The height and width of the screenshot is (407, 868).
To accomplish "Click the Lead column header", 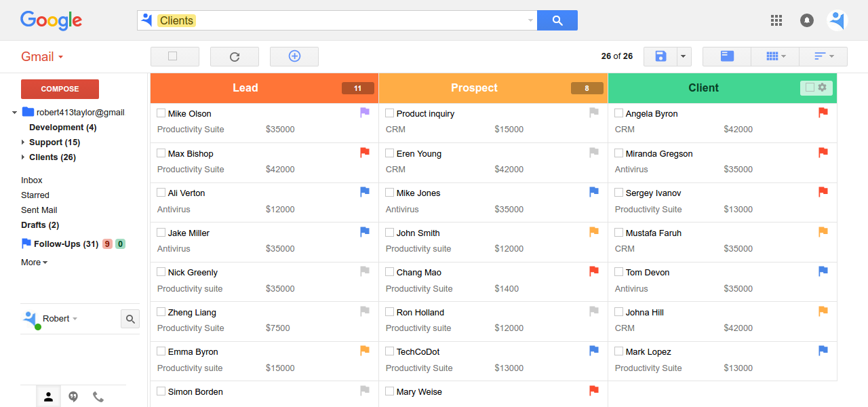I will click(264, 88).
